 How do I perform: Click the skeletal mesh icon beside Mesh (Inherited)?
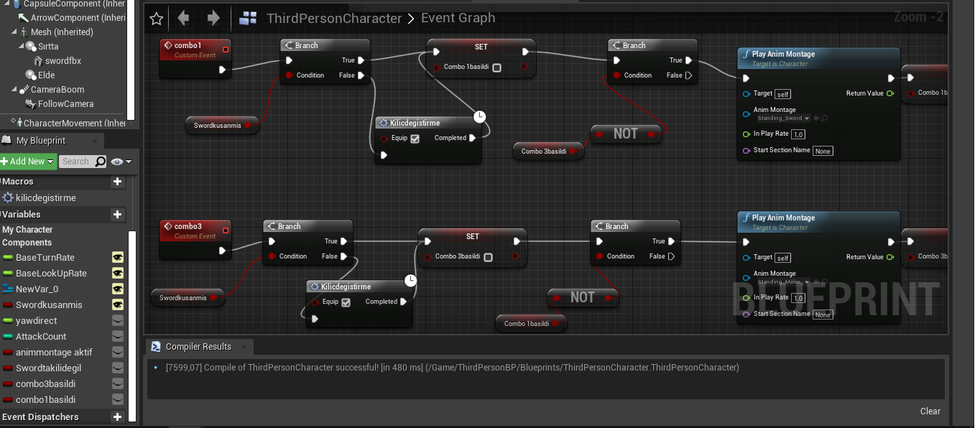tap(24, 32)
